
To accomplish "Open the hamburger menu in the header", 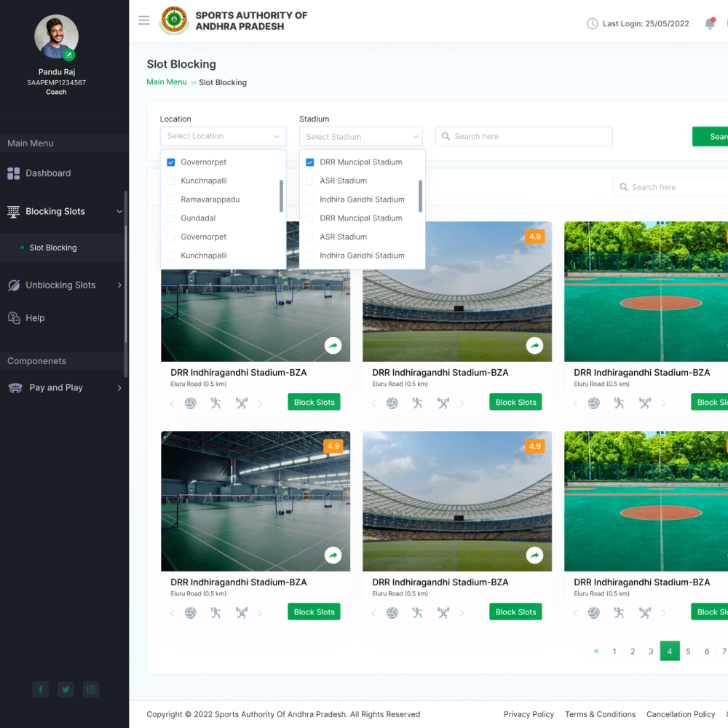I will (x=143, y=20).
